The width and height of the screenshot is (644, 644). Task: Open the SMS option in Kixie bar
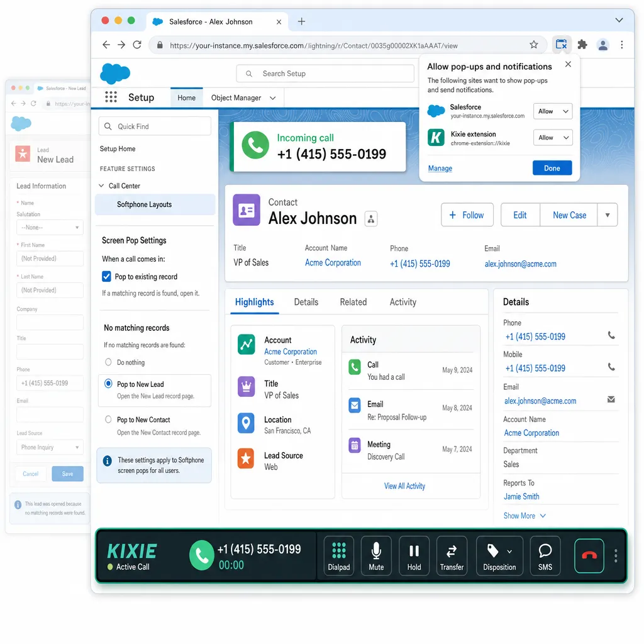(545, 556)
